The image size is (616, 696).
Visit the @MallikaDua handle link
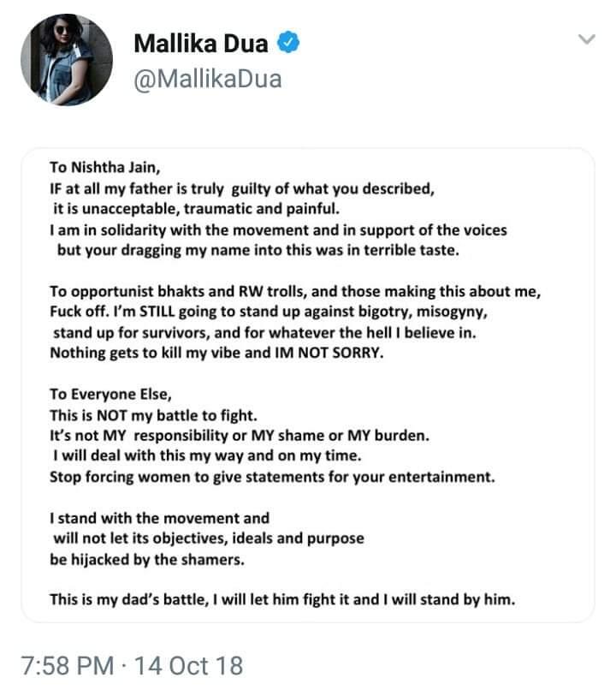click(208, 80)
